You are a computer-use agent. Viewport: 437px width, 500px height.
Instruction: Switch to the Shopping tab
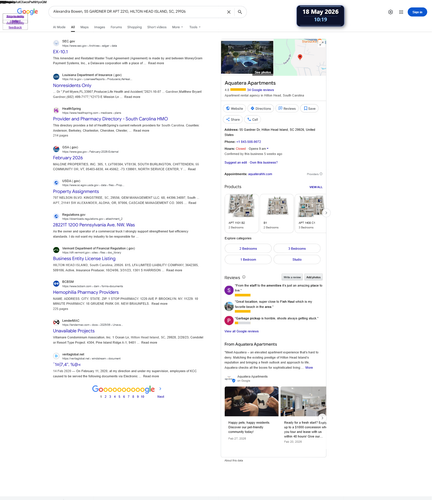point(134,27)
